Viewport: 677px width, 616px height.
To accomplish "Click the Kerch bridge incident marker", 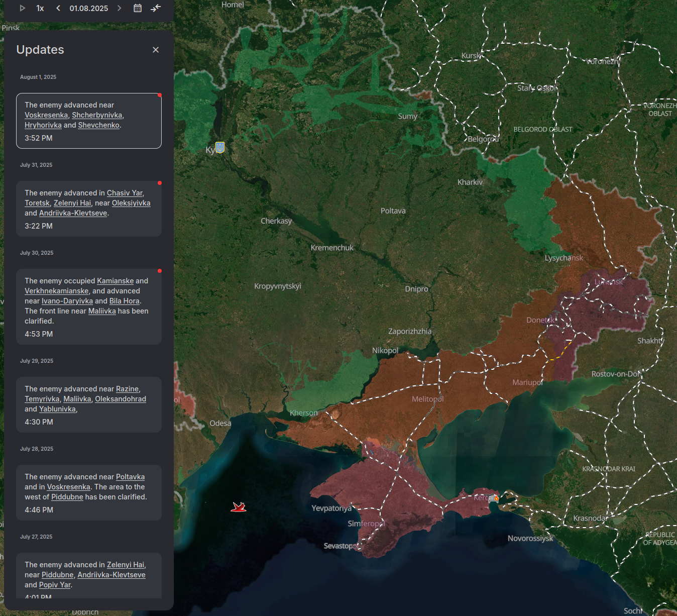I will [x=494, y=498].
